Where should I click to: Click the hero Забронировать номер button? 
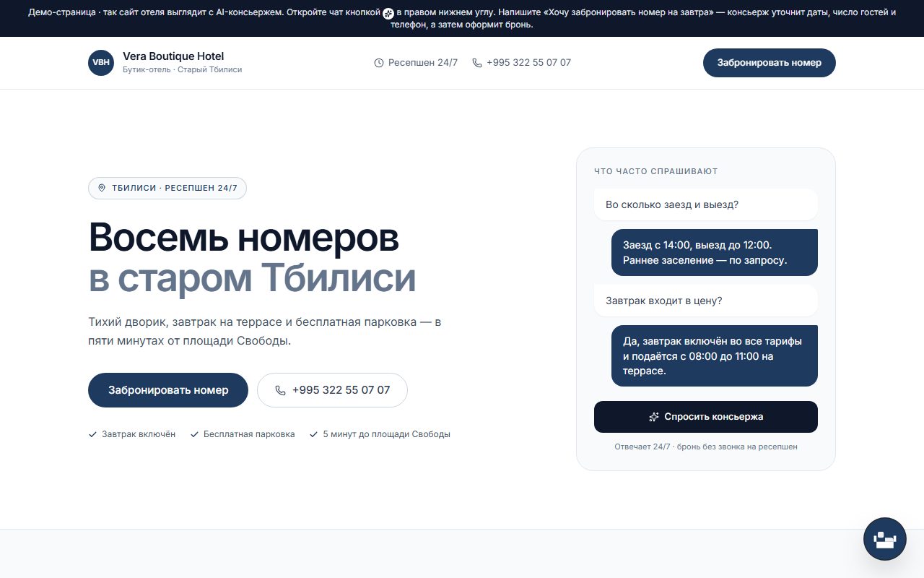pos(168,390)
